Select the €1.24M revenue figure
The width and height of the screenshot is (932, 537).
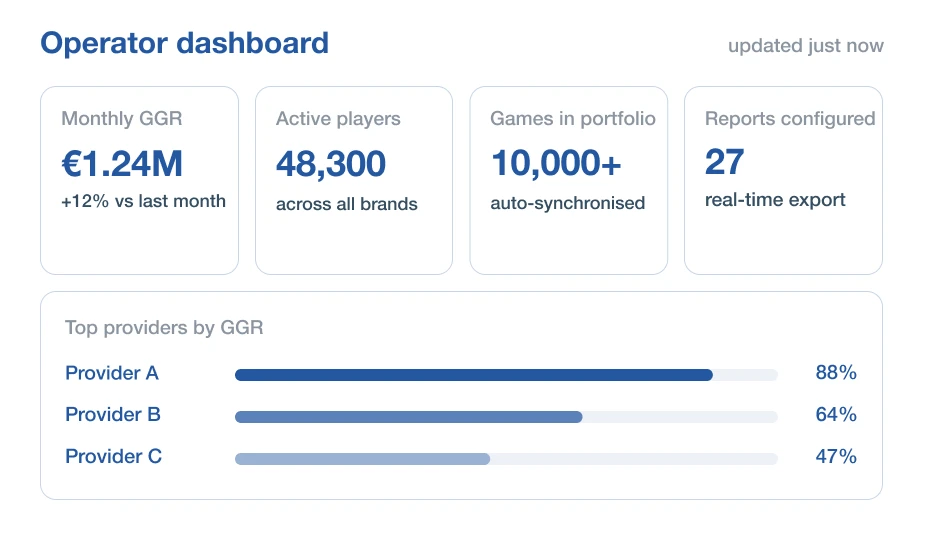pyautogui.click(x=122, y=164)
